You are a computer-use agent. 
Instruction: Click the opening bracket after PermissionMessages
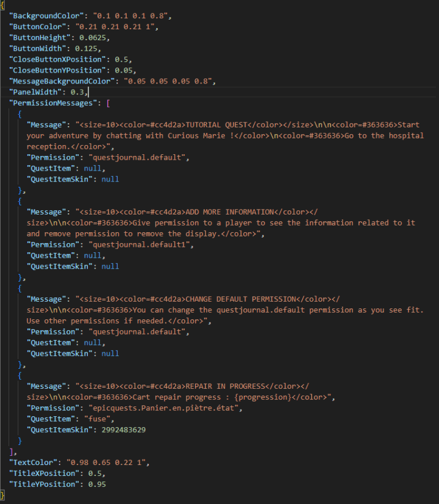108,103
